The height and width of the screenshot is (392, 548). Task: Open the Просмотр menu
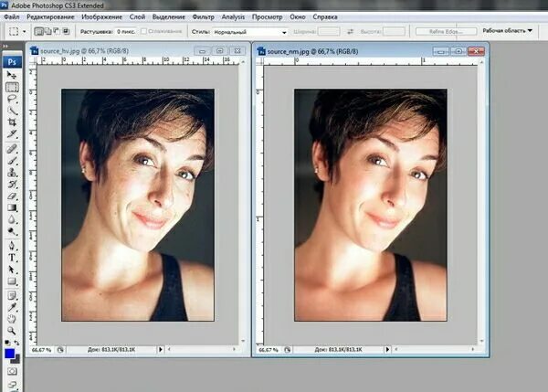point(267,16)
